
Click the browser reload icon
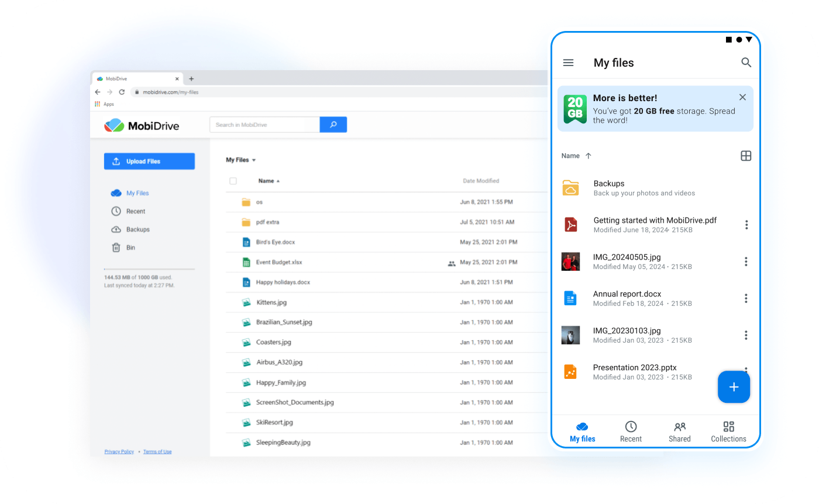click(x=122, y=92)
